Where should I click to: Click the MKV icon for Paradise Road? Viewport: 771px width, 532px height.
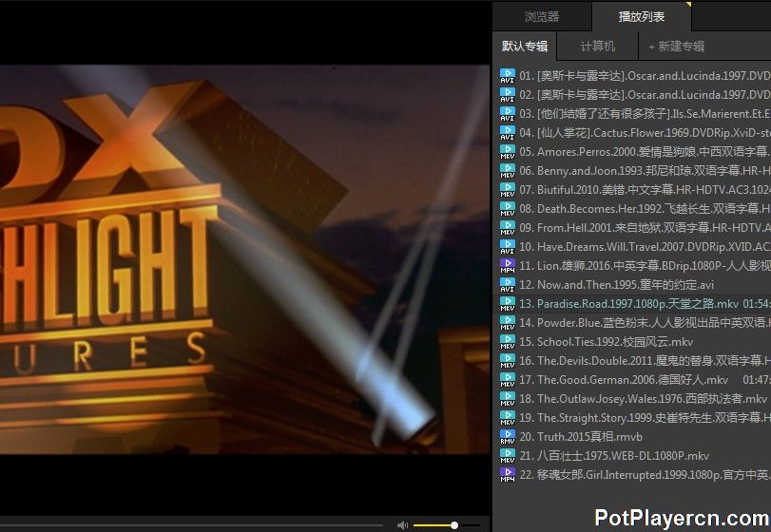pos(508,304)
